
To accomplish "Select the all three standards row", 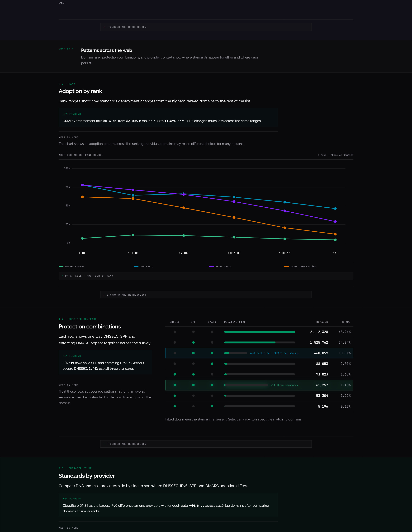I will click(x=259, y=385).
